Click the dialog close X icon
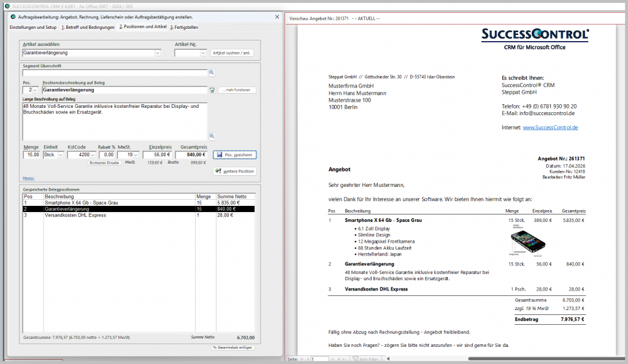The width and height of the screenshot is (628, 364). [x=277, y=17]
